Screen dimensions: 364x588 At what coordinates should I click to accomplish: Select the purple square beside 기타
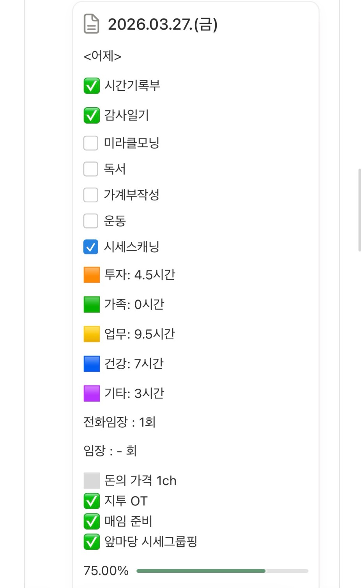[92, 393]
